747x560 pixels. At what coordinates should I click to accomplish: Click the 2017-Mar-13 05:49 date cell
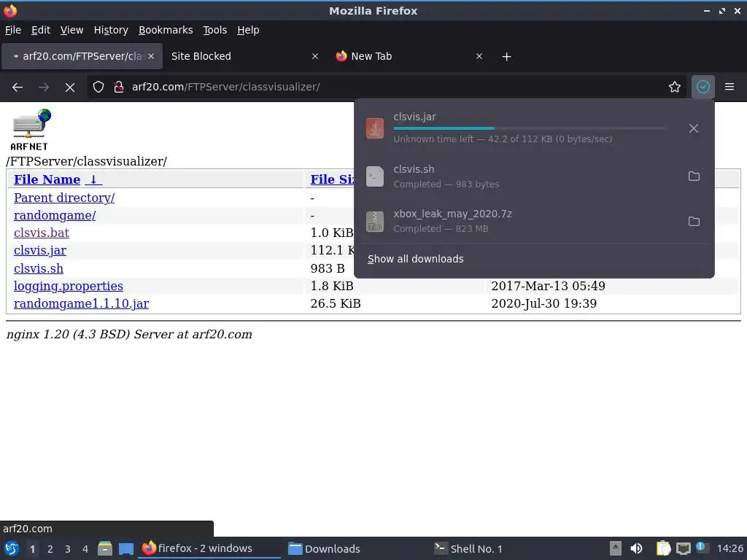click(548, 286)
